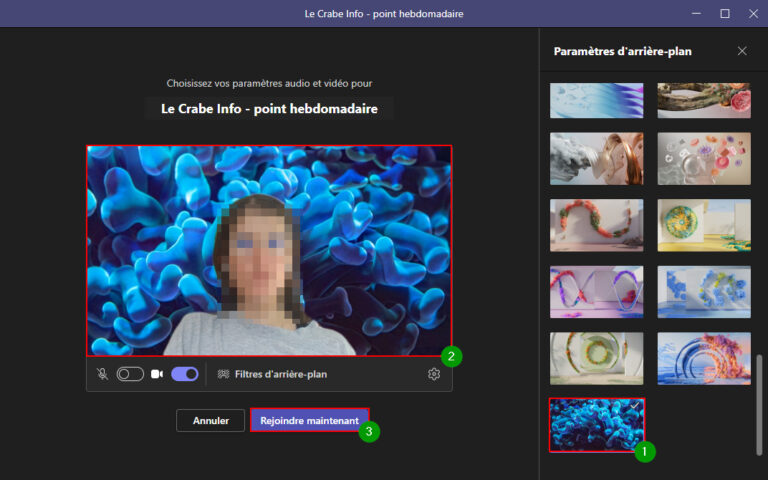Viewport: 768px width, 480px height.
Task: Click 'Choisissez vos paramètres audio et vidéo pour' text
Action: tap(269, 83)
